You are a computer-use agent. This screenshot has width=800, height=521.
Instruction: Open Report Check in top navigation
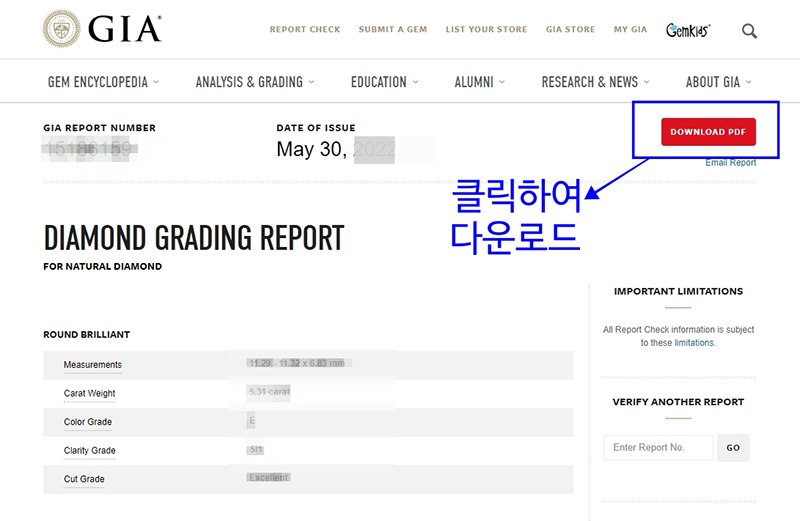[x=305, y=30]
